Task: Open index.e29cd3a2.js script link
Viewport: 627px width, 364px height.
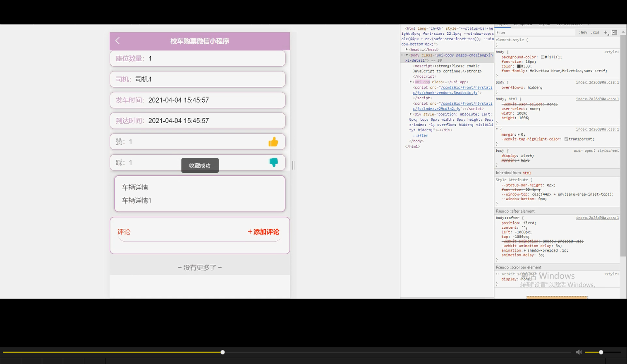Action: [452, 106]
